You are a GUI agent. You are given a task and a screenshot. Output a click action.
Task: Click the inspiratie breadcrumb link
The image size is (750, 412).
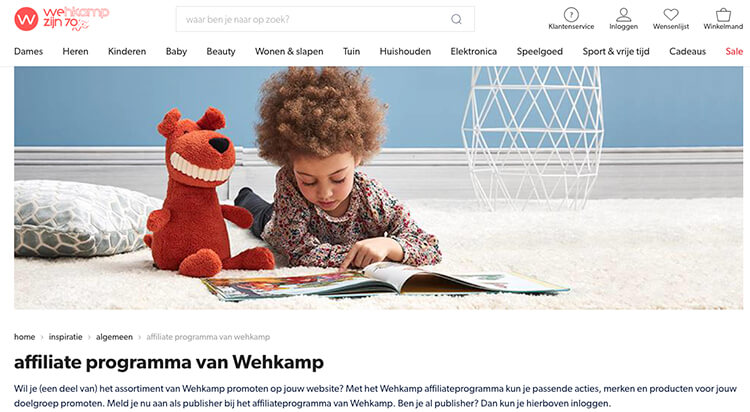point(66,337)
